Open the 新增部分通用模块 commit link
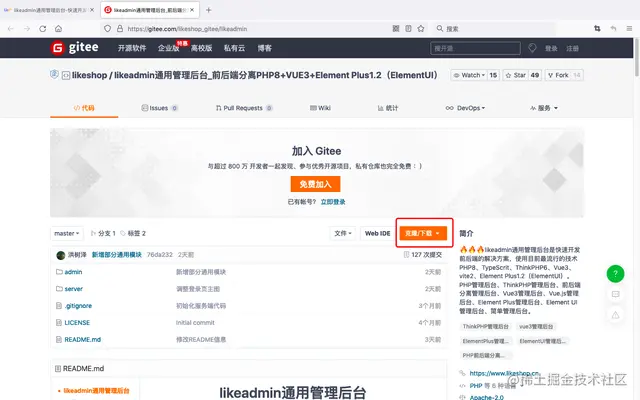This screenshot has width=640, height=400. coord(117,255)
